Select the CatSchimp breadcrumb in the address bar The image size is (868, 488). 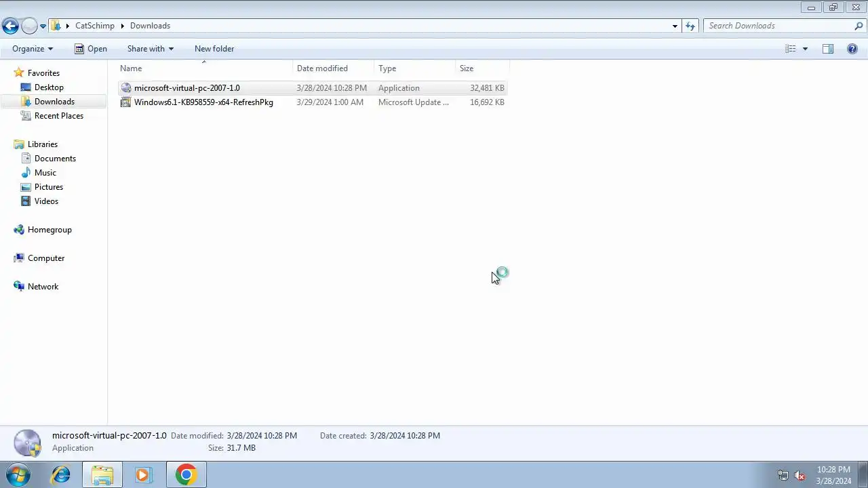coord(95,26)
